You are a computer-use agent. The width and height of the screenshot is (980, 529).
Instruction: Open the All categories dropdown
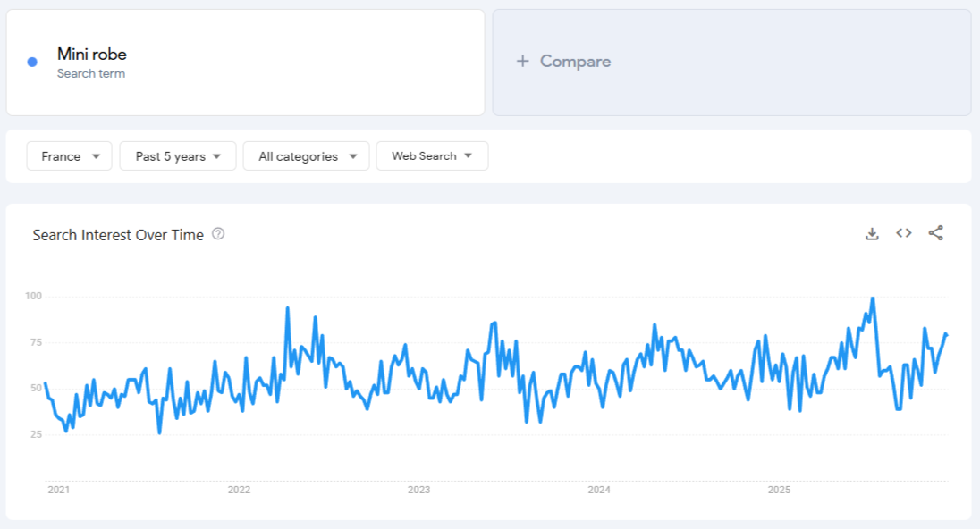click(306, 155)
